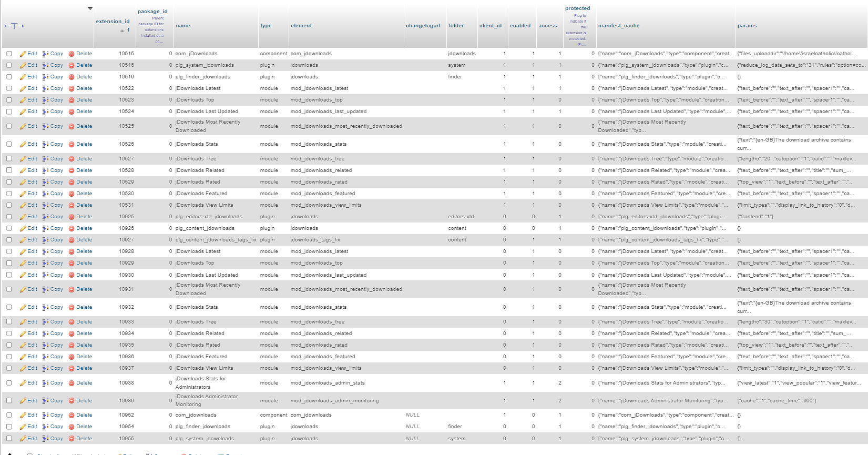Screen dimensions: 868x455
Task: Click the Copy icon for row 10529
Action: [46, 182]
